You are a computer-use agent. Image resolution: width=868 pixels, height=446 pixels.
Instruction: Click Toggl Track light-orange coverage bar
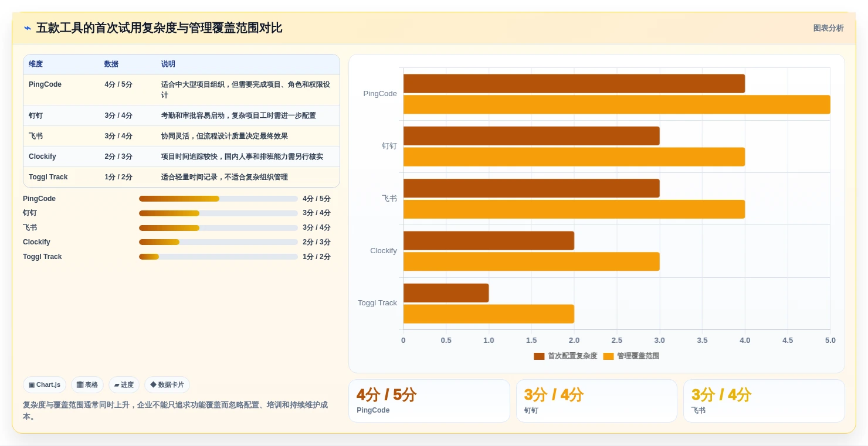pos(489,314)
